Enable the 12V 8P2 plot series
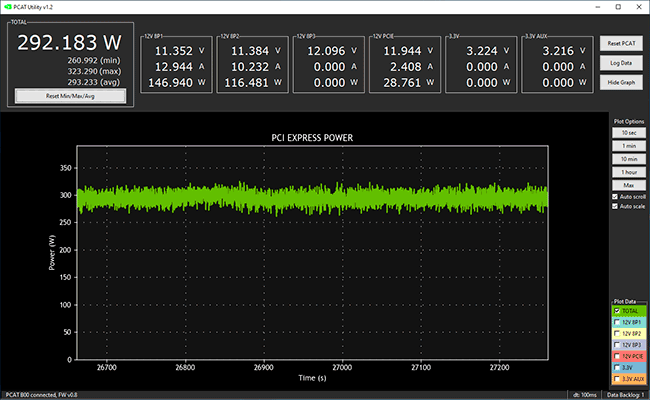 (x=617, y=334)
